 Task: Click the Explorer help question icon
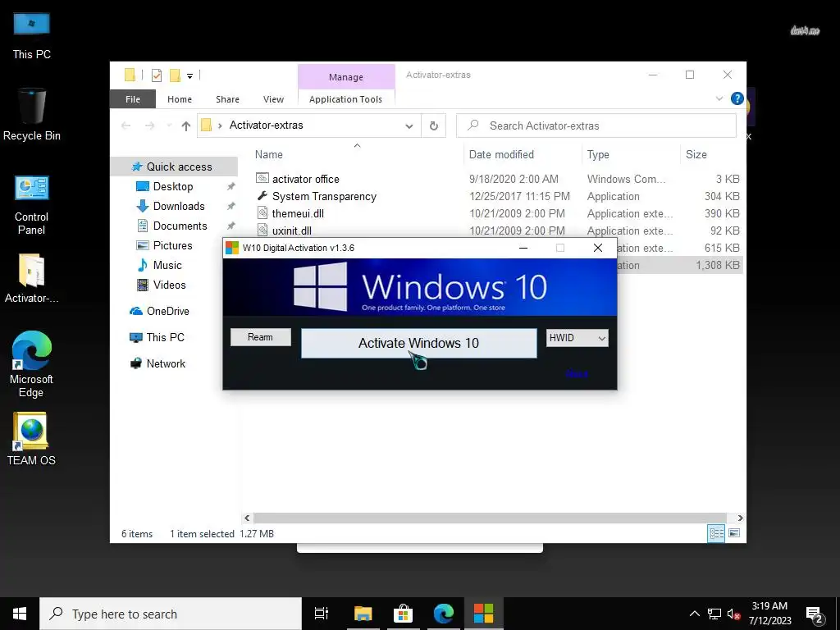pos(737,98)
